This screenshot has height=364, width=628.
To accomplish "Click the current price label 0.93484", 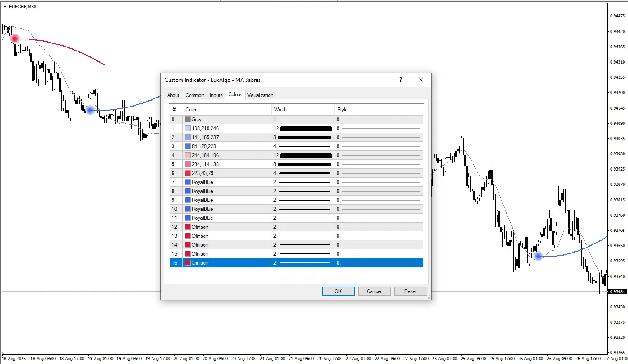I will tap(616, 292).
